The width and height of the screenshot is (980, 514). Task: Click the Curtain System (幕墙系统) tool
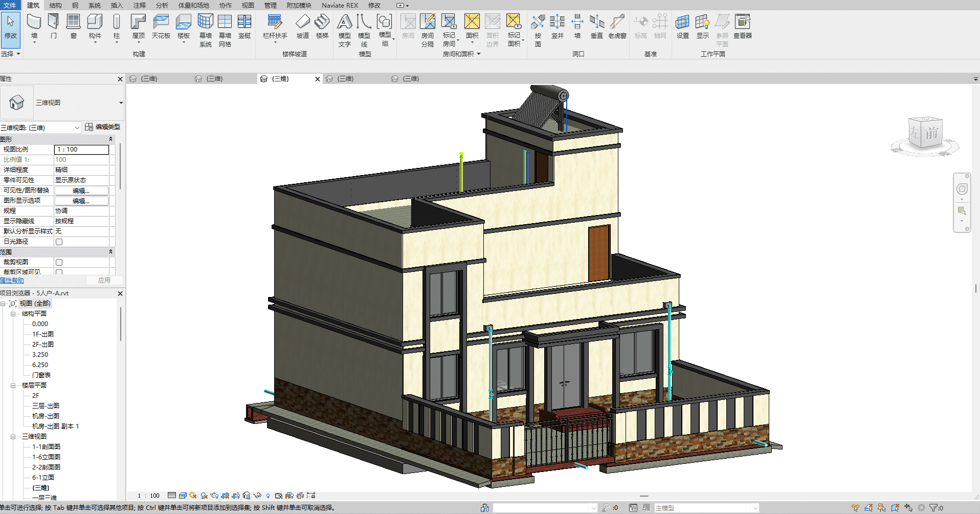point(206,30)
